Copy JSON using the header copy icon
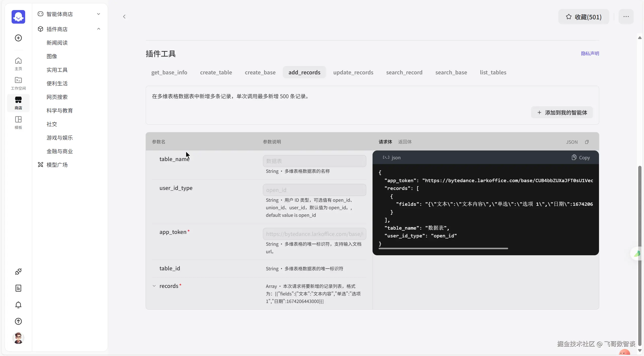Viewport: 644px width, 356px height. tap(587, 142)
